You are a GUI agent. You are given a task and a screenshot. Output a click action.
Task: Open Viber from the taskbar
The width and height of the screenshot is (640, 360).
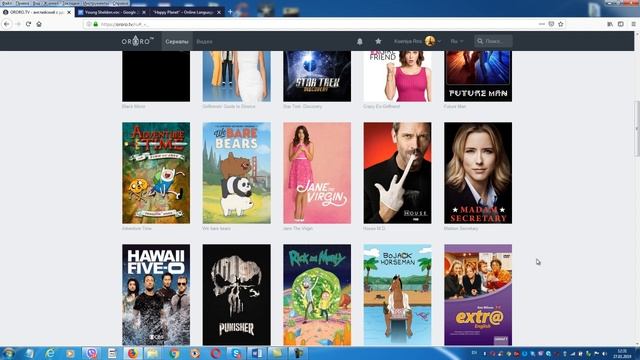click(x=91, y=353)
